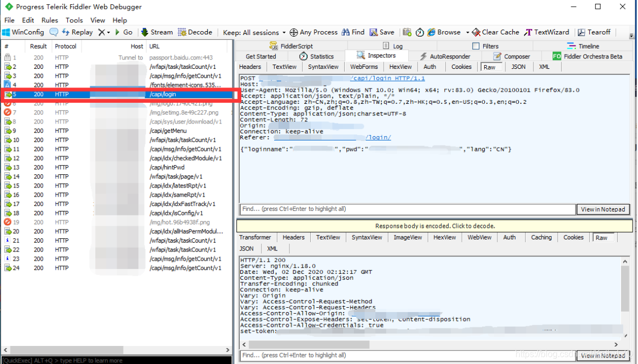This screenshot has height=364, width=638.
Task: Click View in Notepad for request
Action: 603,209
